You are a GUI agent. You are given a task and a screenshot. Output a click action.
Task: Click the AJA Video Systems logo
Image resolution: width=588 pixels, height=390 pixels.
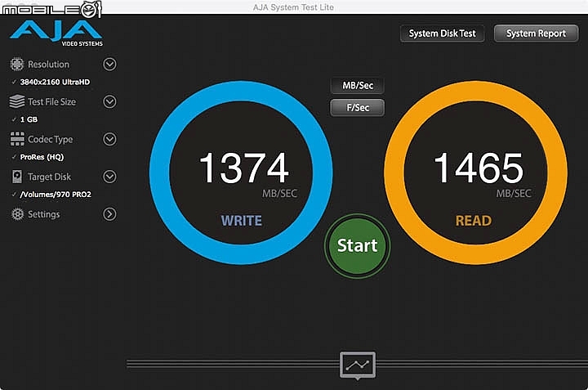point(56,33)
